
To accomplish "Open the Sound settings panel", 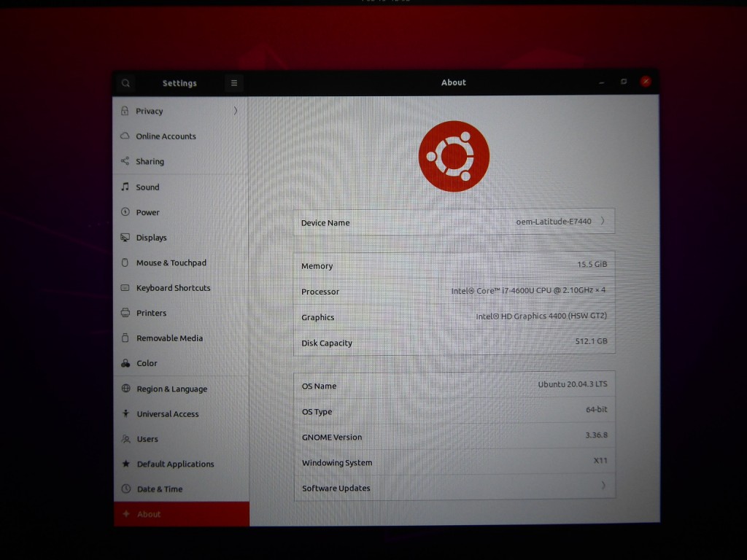I will [181, 187].
